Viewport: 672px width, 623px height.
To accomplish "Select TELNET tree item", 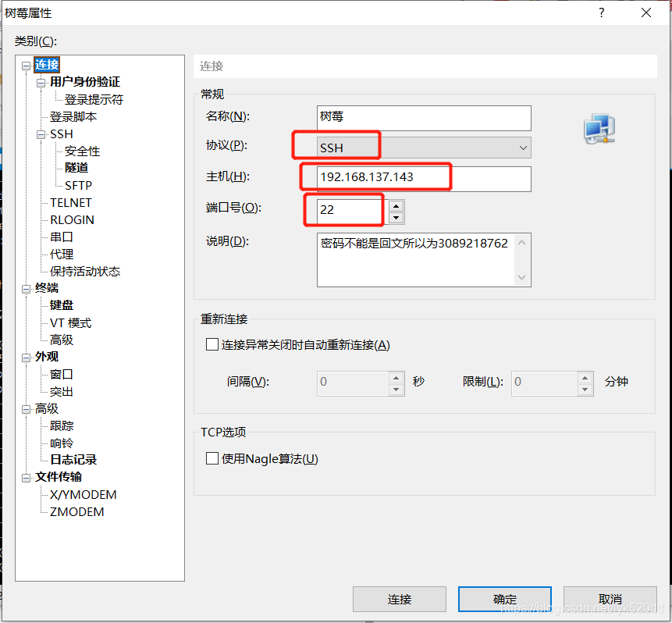I will (x=71, y=202).
